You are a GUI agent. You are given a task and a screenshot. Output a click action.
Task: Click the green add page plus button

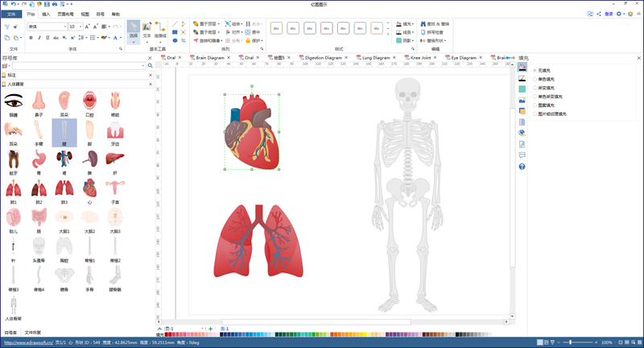point(211,329)
